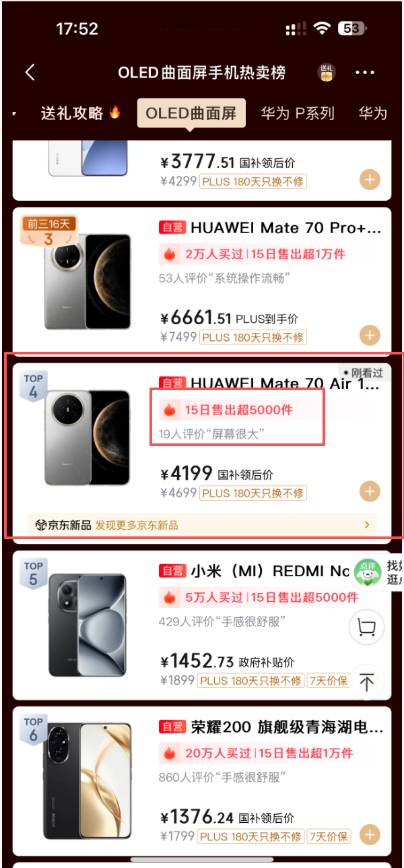404x868 pixels.
Task: Add HUAWEI Mate 70 Pro+ to cart
Action: (370, 335)
